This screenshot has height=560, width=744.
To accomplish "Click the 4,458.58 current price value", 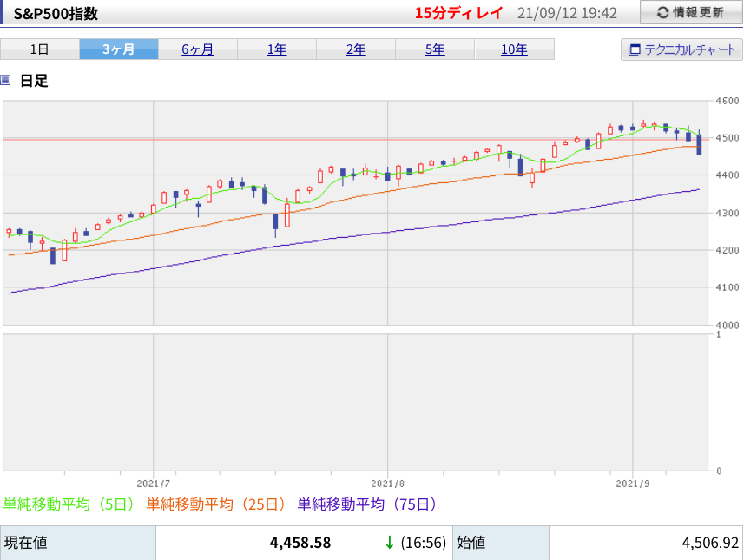I will coord(300,543).
